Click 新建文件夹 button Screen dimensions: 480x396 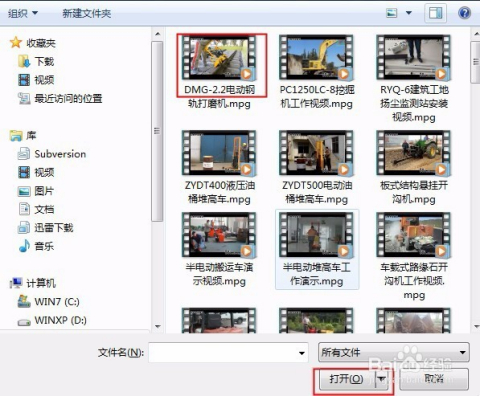tap(87, 13)
